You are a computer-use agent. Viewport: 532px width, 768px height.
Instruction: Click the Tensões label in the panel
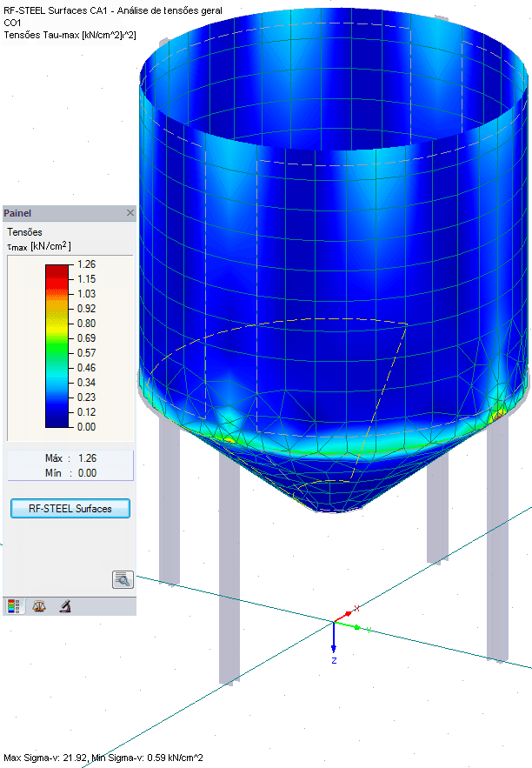(24, 232)
